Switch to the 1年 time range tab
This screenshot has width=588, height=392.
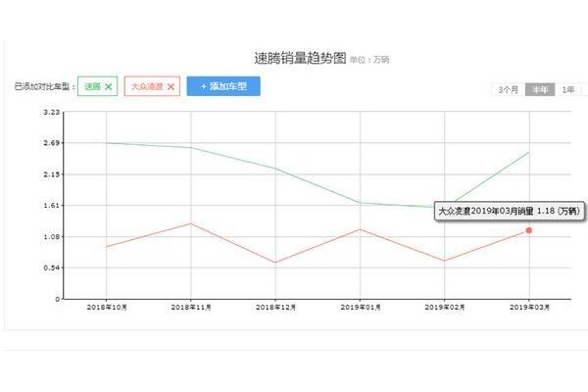tap(568, 90)
